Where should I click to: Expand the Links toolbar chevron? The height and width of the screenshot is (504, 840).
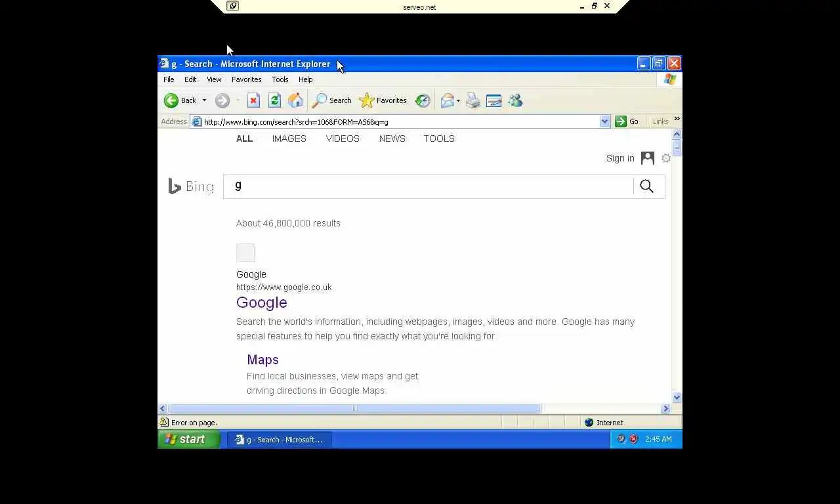(x=677, y=119)
